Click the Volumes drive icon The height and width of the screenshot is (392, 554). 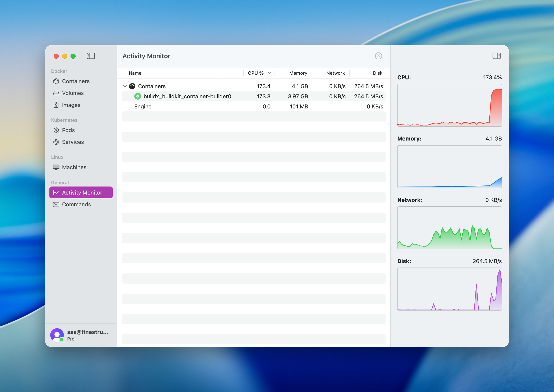pyautogui.click(x=56, y=93)
